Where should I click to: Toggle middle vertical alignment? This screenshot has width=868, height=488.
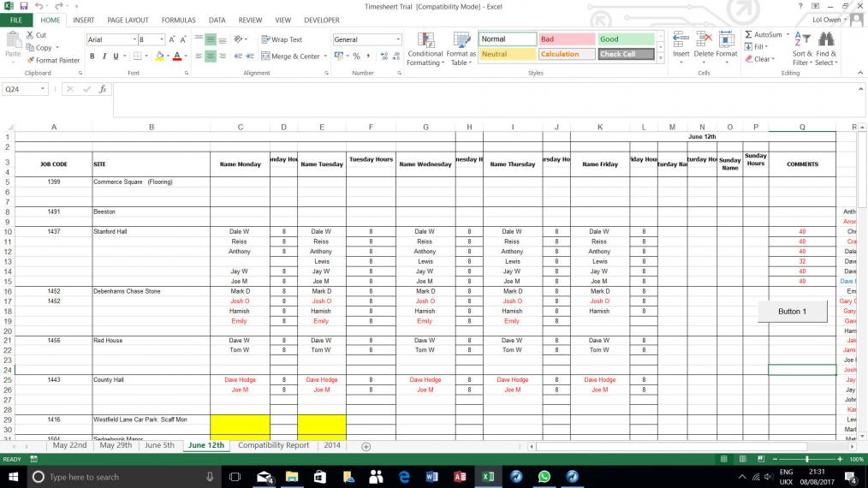(x=211, y=39)
